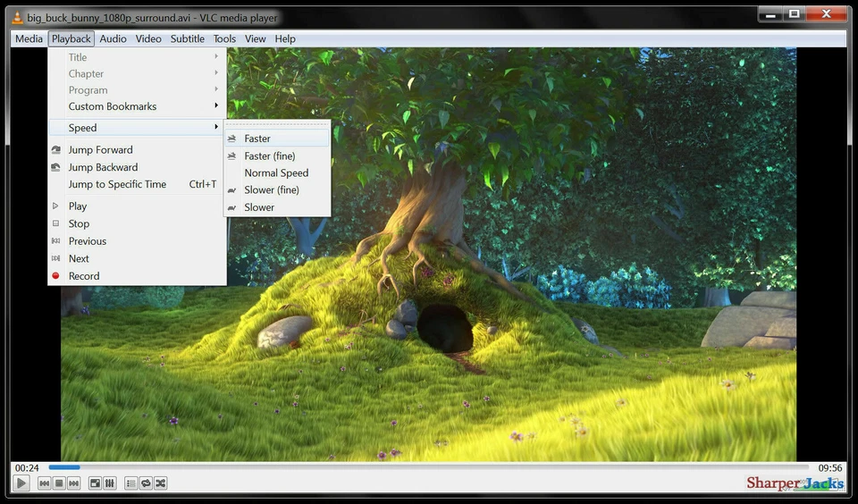This screenshot has width=858, height=504.
Task: Start recording via Record menu entry
Action: [x=138, y=276]
